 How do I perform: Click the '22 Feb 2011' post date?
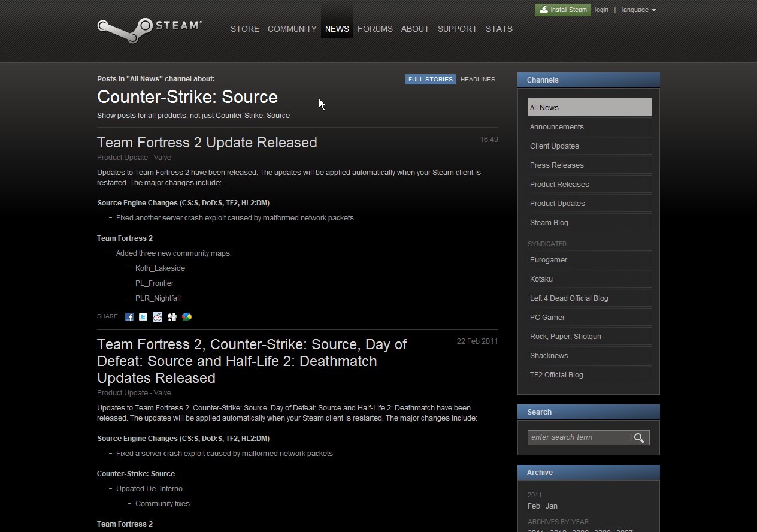click(477, 341)
